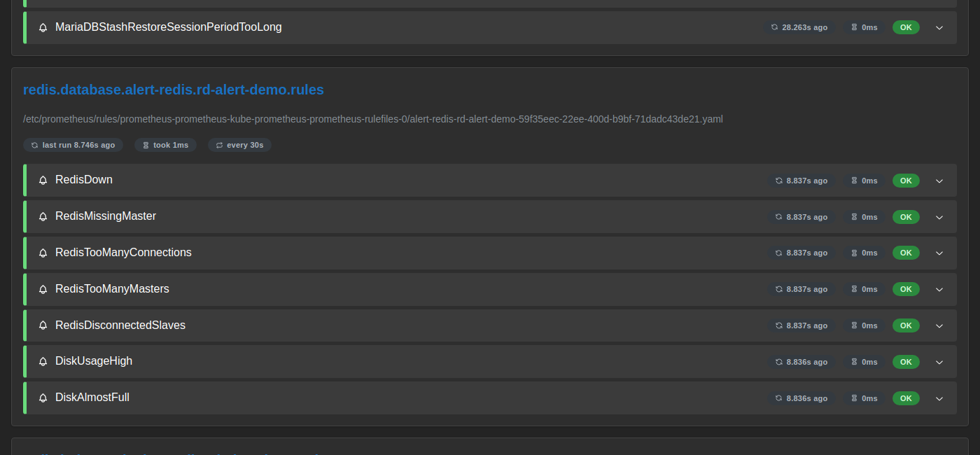The height and width of the screenshot is (455, 980).
Task: Expand the RedisMissingMaster rule chevron
Action: click(939, 217)
